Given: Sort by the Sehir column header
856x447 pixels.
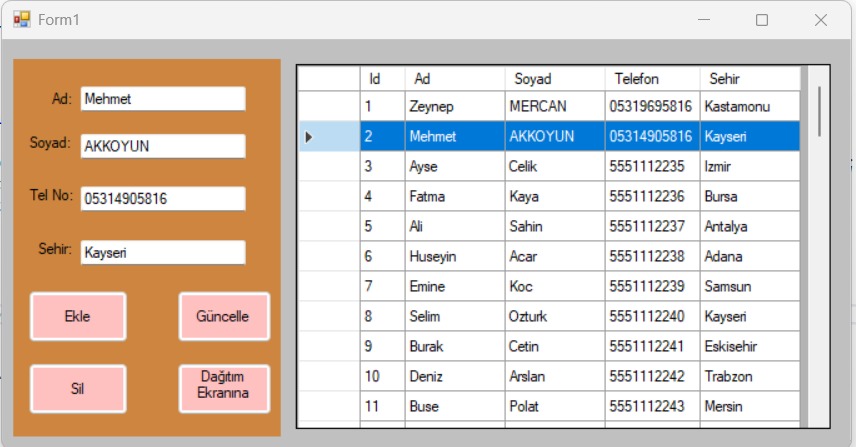Looking at the screenshot, I should (750, 79).
